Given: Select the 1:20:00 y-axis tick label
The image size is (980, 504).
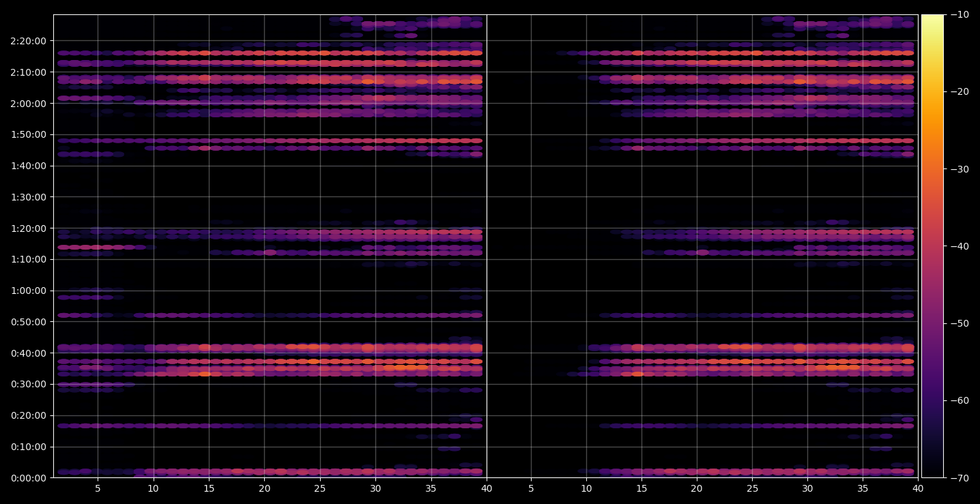Looking at the screenshot, I should click(29, 228).
